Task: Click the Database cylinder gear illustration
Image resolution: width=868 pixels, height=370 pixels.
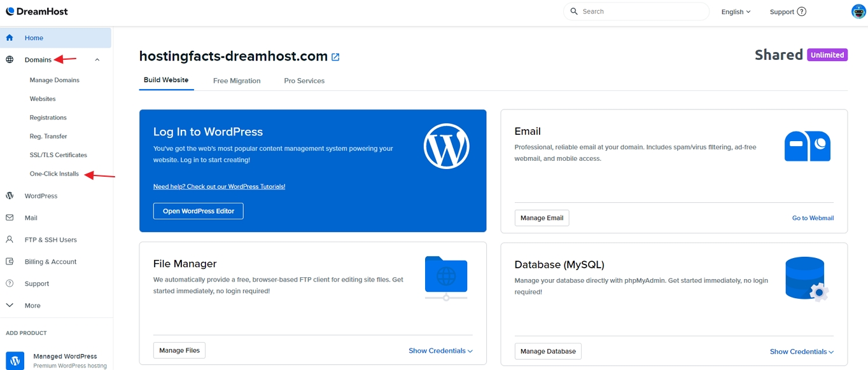Action: (806, 278)
